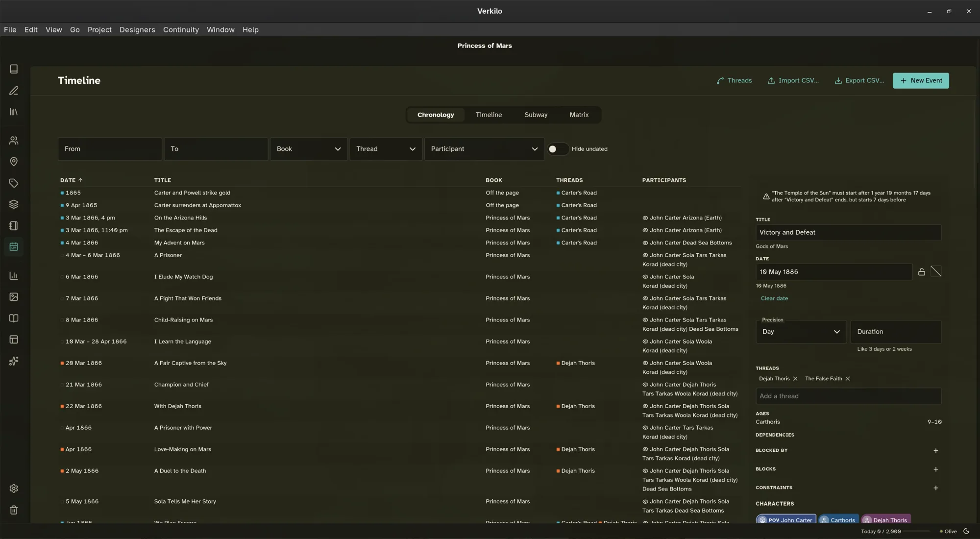Sort by the DATE column header

pos(72,180)
